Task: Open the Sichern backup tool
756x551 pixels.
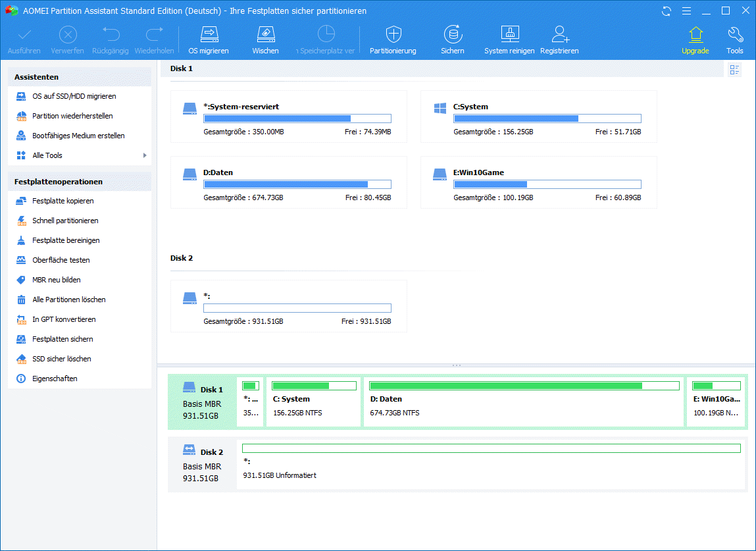Action: 452,35
